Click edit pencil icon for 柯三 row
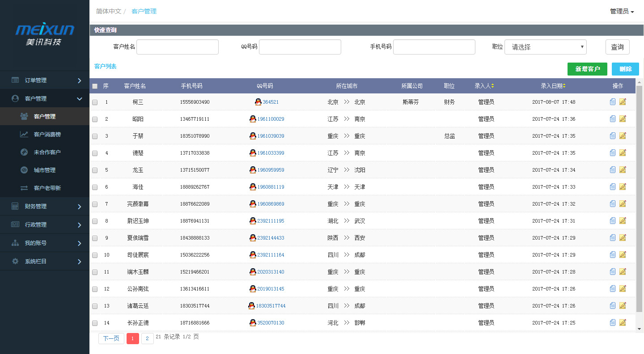Screen dimensions: 644x354 point(623,102)
